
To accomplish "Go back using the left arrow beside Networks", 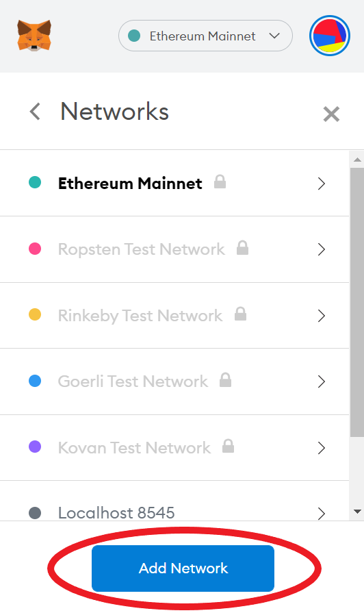I will click(x=35, y=112).
